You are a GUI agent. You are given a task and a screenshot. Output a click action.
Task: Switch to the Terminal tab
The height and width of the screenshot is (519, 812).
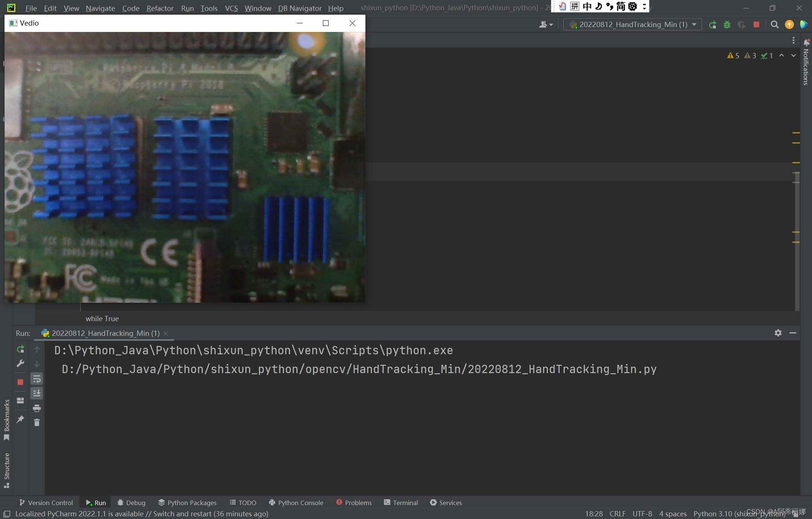pos(400,503)
